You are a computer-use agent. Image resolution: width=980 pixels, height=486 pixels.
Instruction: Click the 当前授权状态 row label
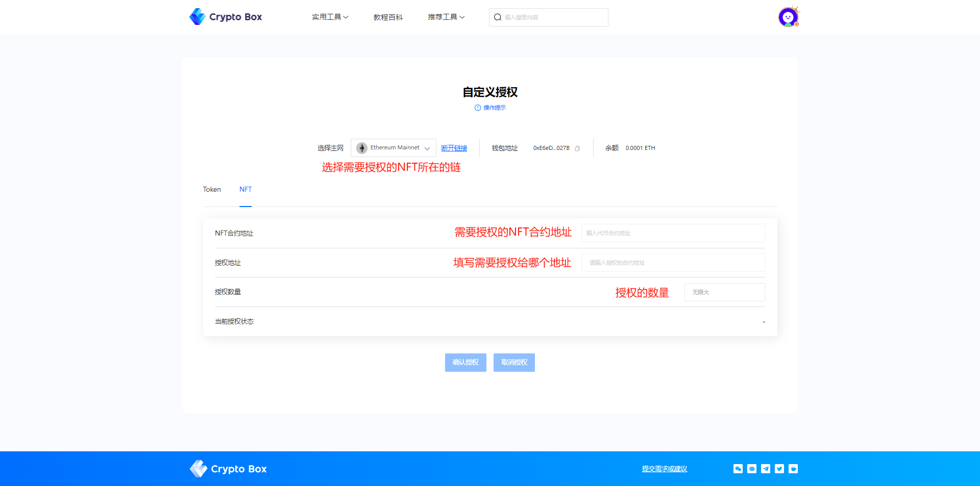pos(234,321)
